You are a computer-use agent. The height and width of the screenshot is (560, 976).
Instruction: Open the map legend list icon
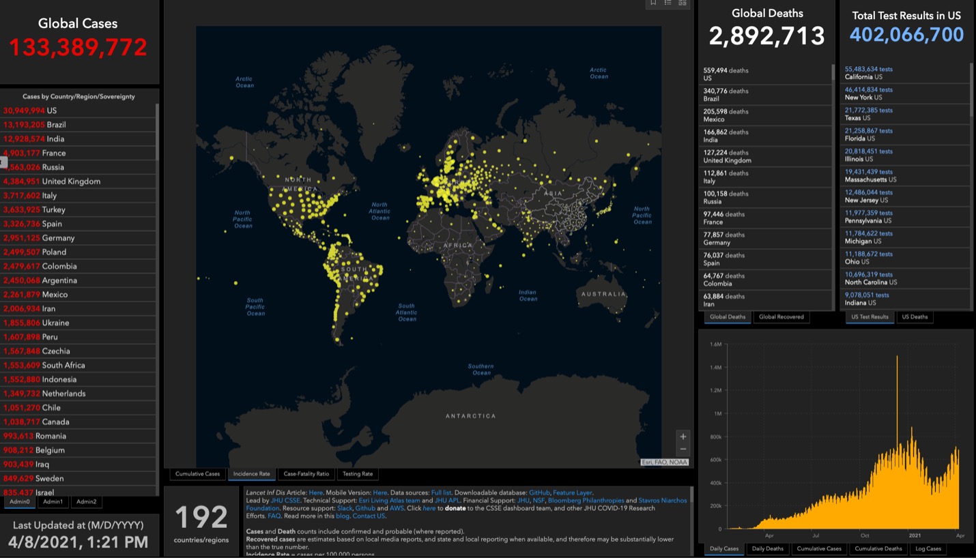click(667, 3)
